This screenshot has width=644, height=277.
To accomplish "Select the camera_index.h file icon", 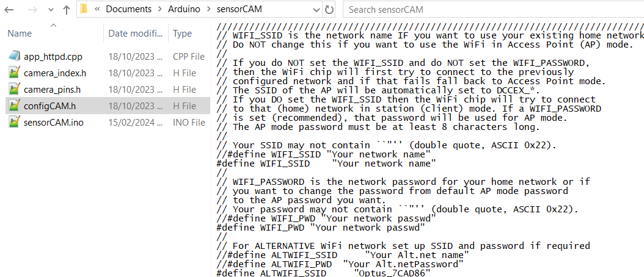I will click(x=15, y=73).
